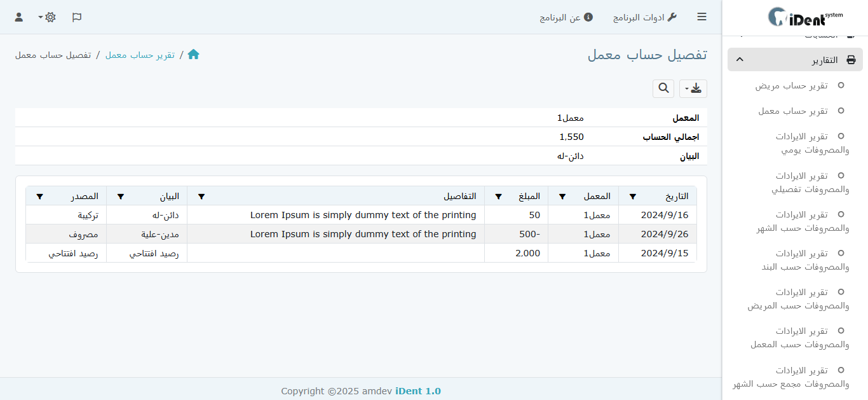Open the export download dropdown button
This screenshot has width=868, height=400.
tap(693, 88)
